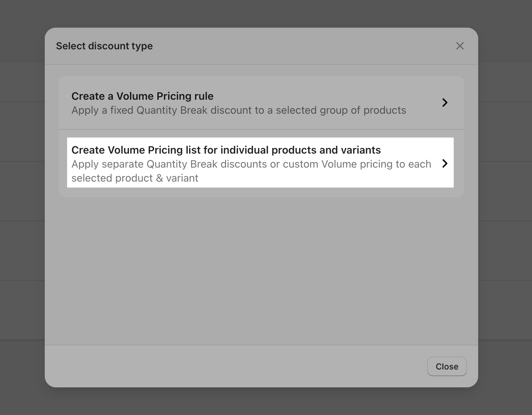Click the fixed Quantity Break discount description
The width and height of the screenshot is (532, 415).
point(239,110)
